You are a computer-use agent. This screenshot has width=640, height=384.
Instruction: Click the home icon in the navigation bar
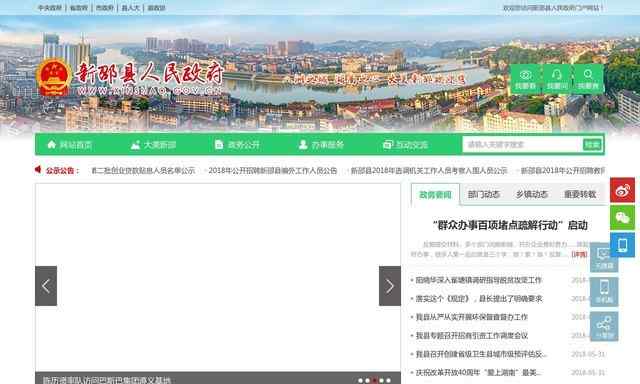click(51, 144)
